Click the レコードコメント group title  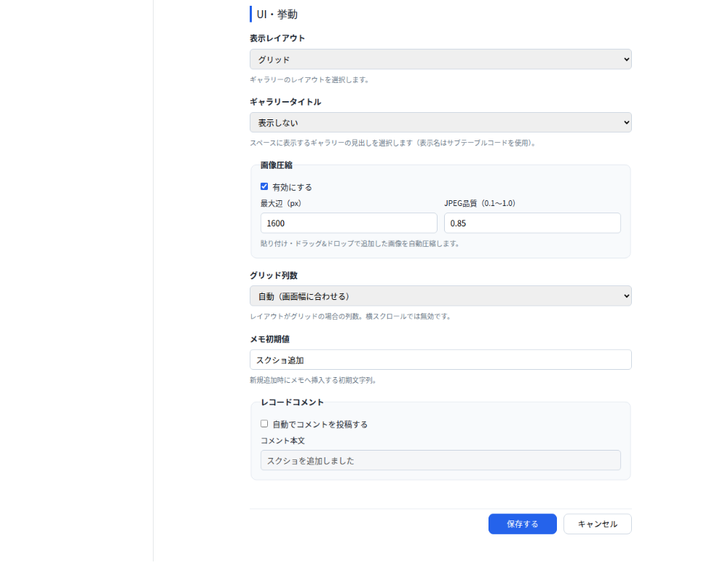coord(292,403)
